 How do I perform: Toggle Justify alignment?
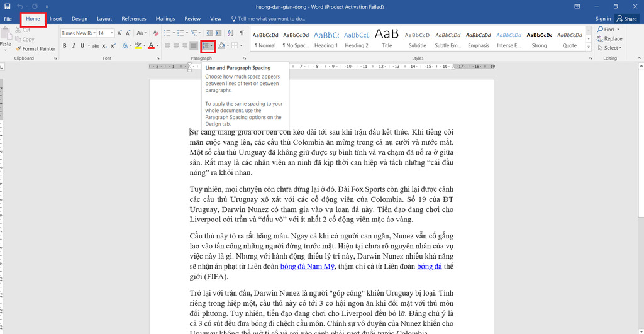[194, 45]
